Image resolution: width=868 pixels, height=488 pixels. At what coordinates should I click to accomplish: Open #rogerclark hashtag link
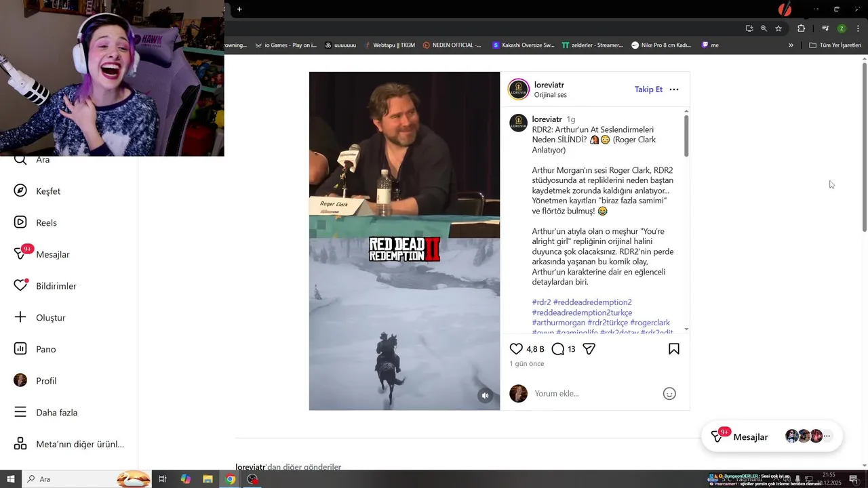click(x=650, y=323)
